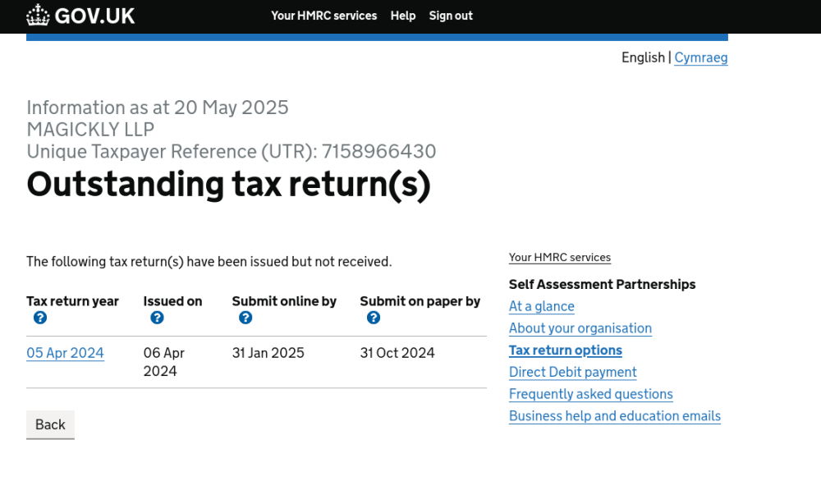Screen dimensions: 821x504
Task: Click the GOV.UK header text
Action: pos(94,16)
